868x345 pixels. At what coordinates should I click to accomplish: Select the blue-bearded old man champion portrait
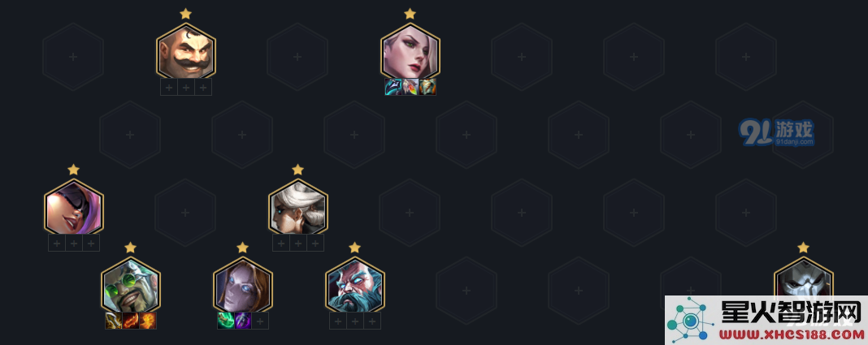pyautogui.click(x=355, y=285)
